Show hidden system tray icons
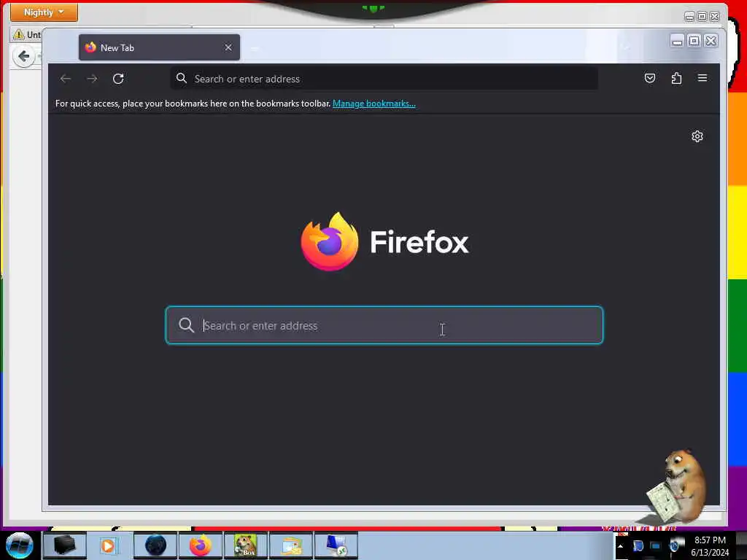This screenshot has width=747, height=560. pyautogui.click(x=620, y=545)
